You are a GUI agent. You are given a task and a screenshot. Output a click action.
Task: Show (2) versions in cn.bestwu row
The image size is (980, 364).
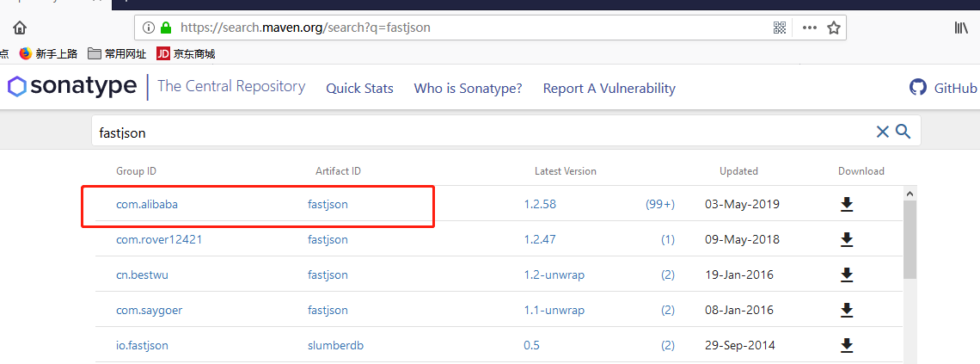coord(667,275)
